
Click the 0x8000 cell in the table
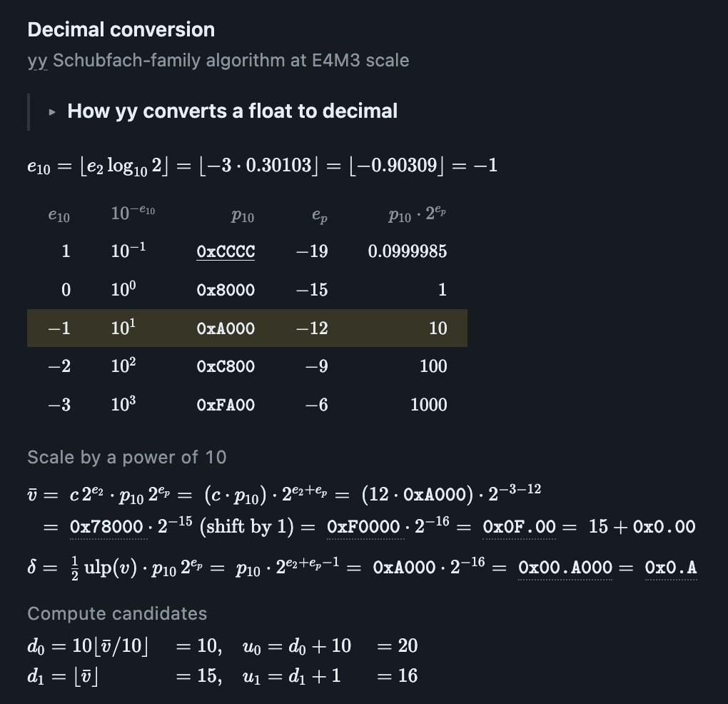(x=226, y=290)
